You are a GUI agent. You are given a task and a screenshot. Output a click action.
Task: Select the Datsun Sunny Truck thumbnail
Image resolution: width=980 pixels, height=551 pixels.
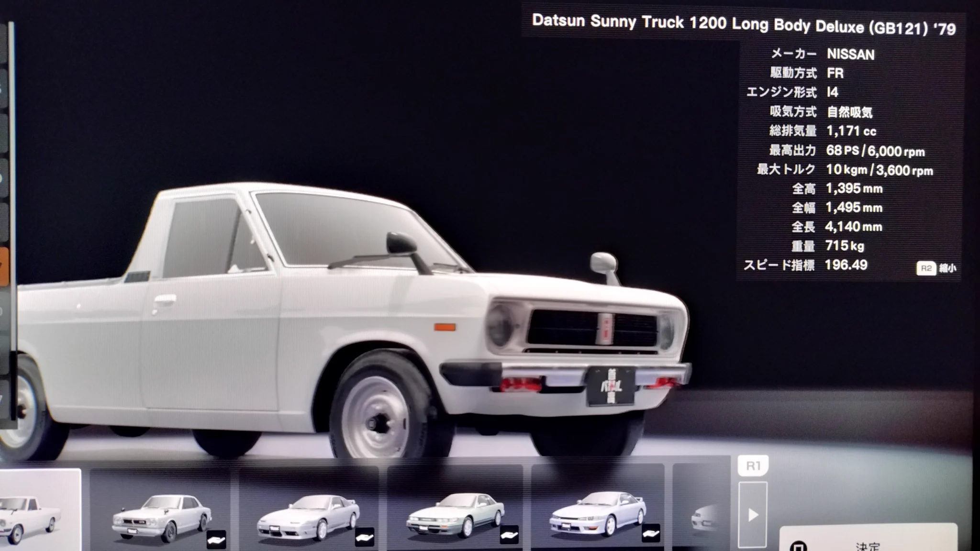tap(39, 510)
